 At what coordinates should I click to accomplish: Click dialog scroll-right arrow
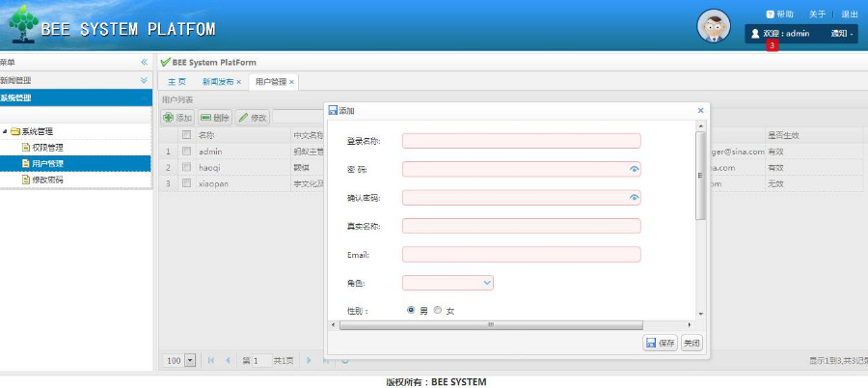tap(690, 325)
